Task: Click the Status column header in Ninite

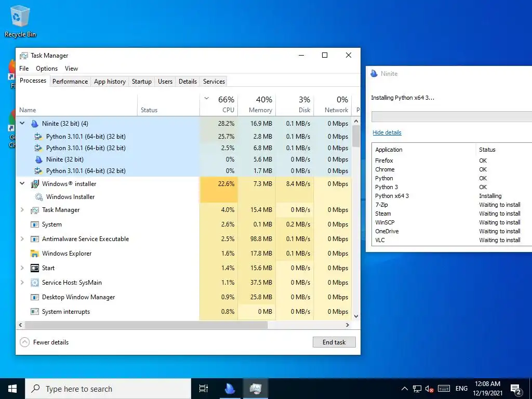Action: point(504,150)
